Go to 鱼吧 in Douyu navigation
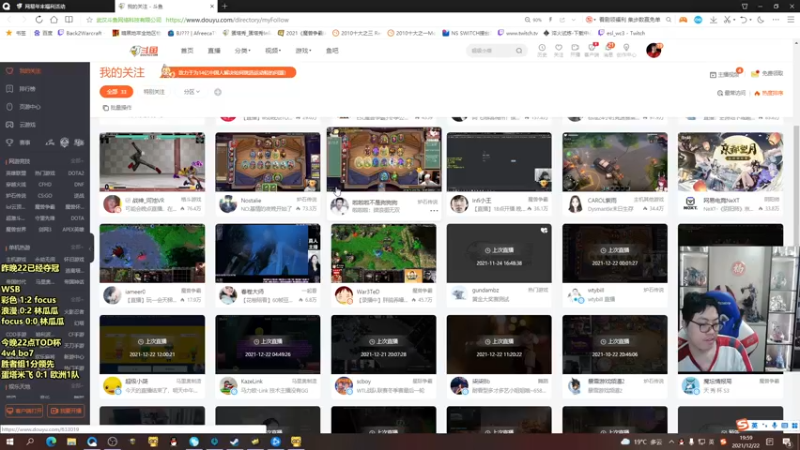 coord(332,51)
